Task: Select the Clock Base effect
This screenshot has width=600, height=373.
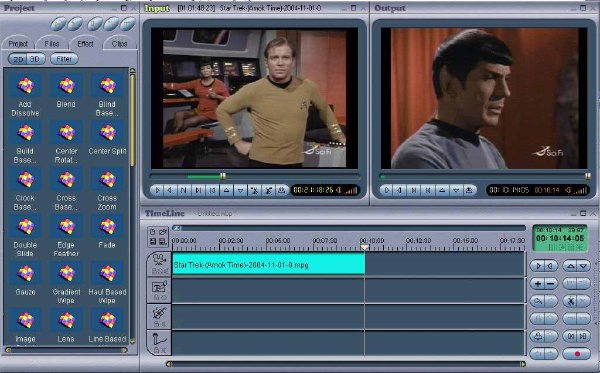Action: click(25, 190)
